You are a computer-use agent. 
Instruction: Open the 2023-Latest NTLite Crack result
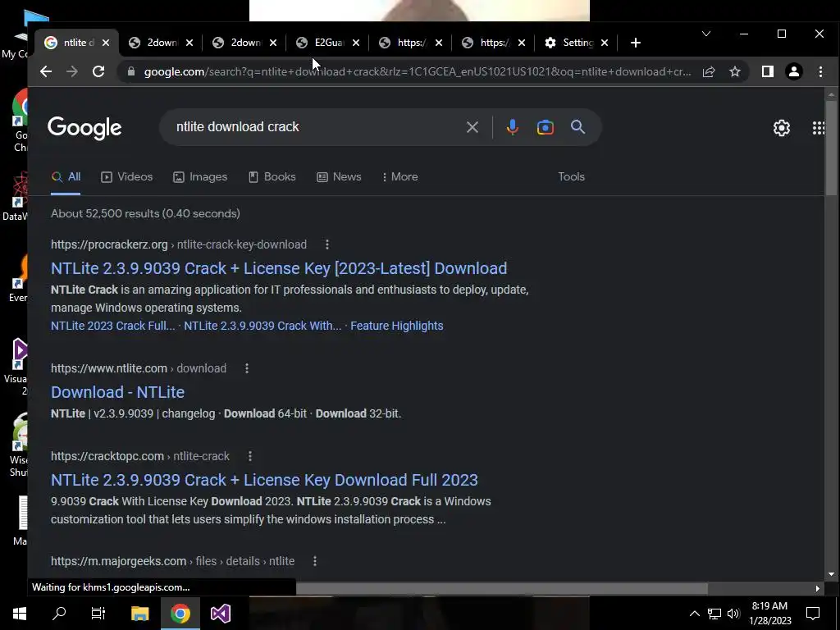click(x=279, y=268)
